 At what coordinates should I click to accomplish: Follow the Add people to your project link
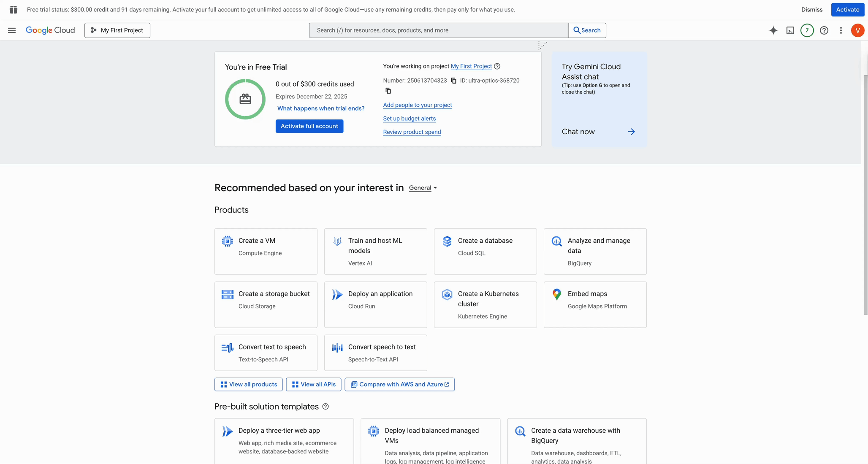pos(417,105)
